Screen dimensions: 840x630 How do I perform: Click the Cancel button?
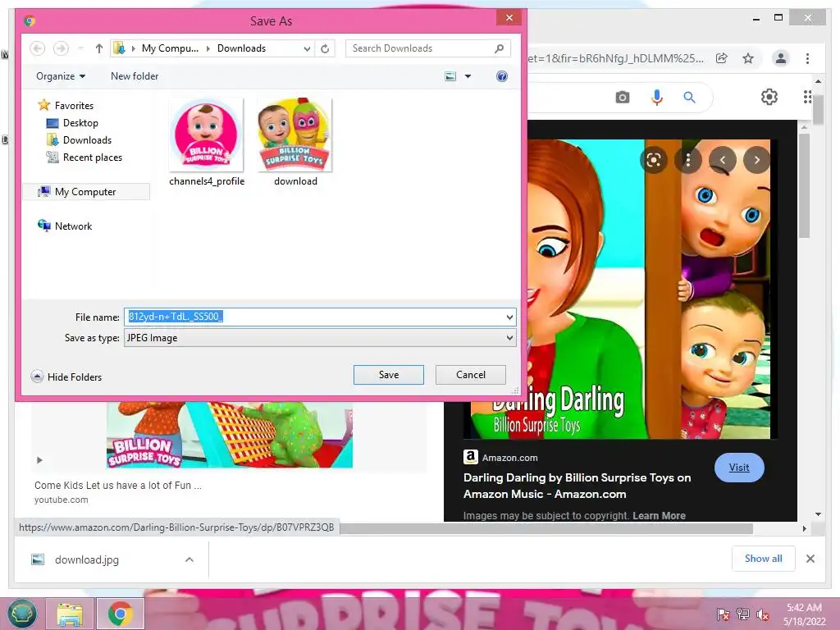tap(470, 375)
